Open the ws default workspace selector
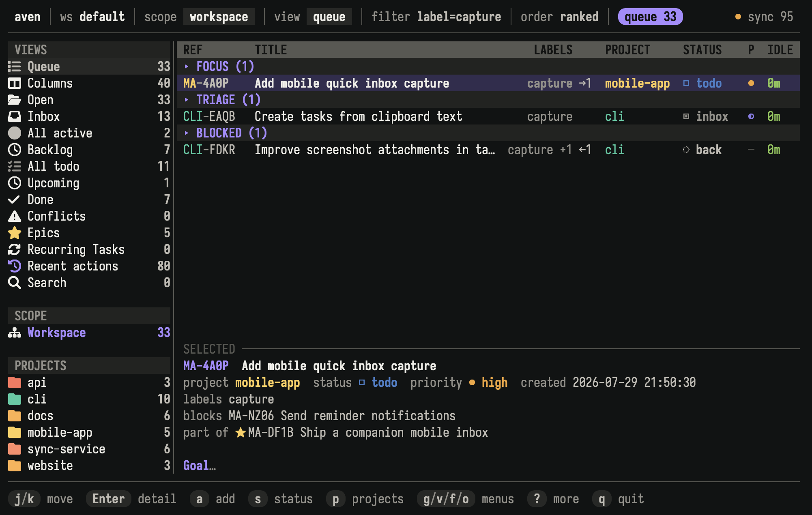The width and height of the screenshot is (812, 515). point(92,17)
